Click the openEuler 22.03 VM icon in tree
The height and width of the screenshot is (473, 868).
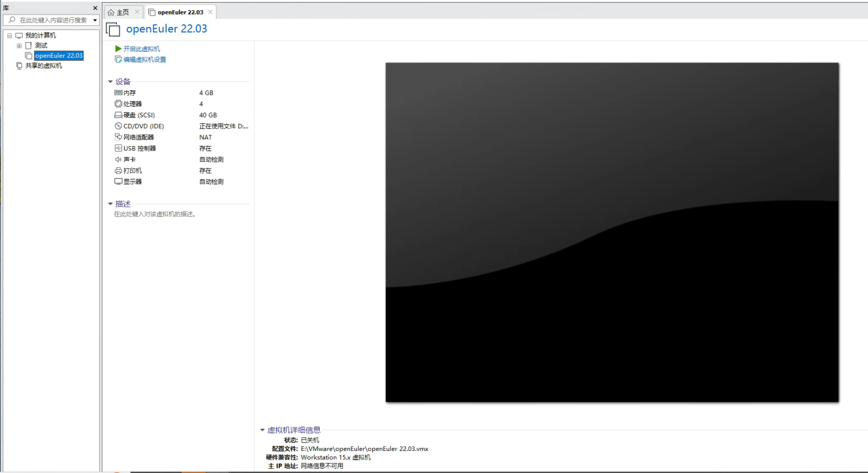coord(29,55)
